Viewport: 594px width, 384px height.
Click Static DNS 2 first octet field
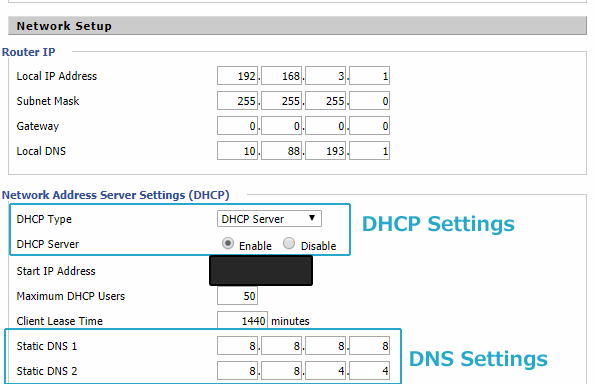(x=238, y=371)
